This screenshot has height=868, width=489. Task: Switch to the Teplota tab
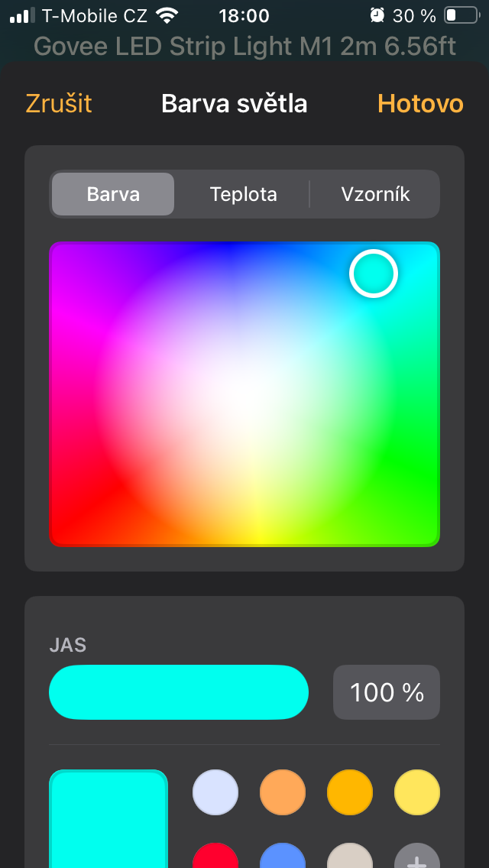point(243,194)
